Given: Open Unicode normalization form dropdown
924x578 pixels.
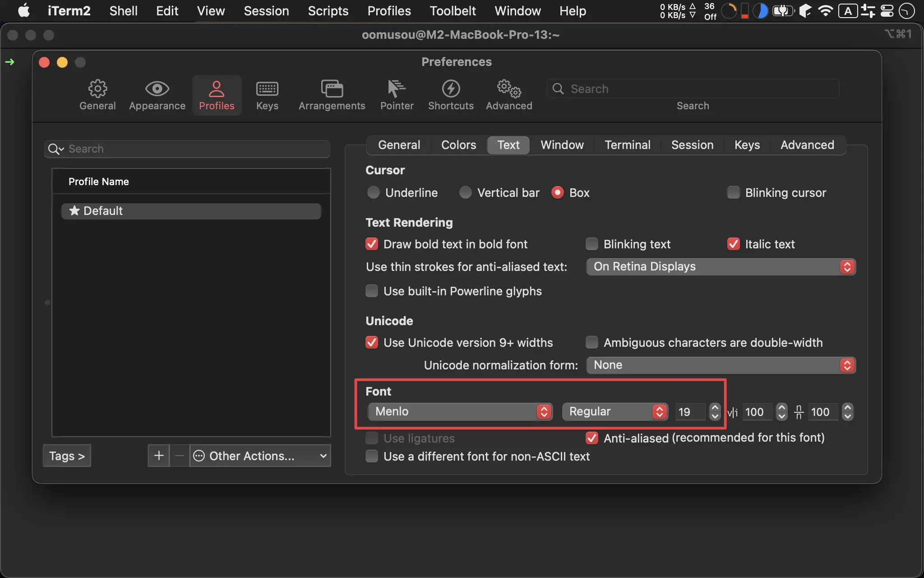Looking at the screenshot, I should 721,365.
